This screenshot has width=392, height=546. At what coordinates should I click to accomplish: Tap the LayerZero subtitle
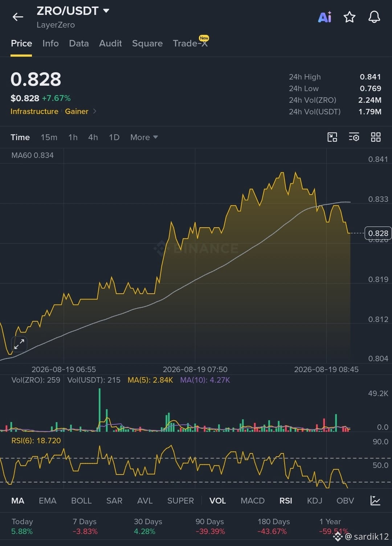[x=56, y=25]
